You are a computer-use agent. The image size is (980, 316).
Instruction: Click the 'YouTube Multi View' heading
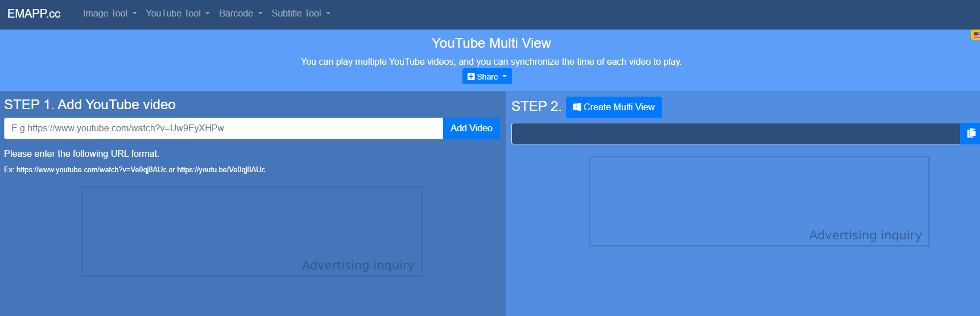491,43
